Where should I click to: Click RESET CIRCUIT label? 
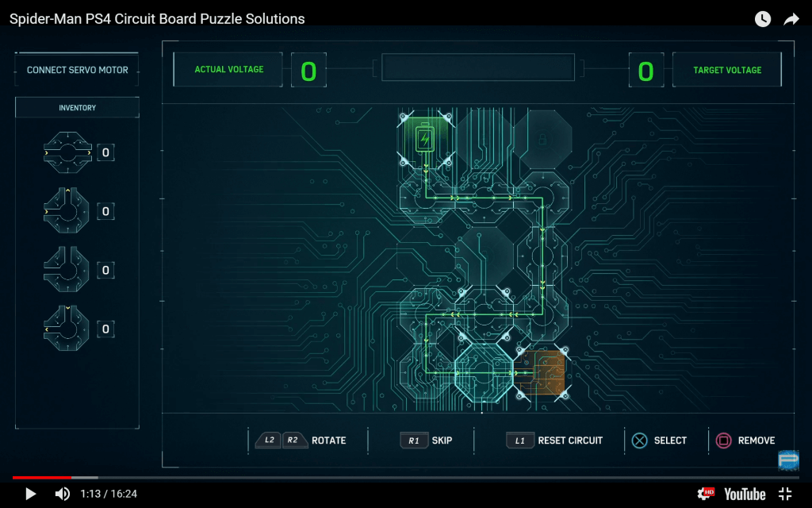tap(570, 441)
